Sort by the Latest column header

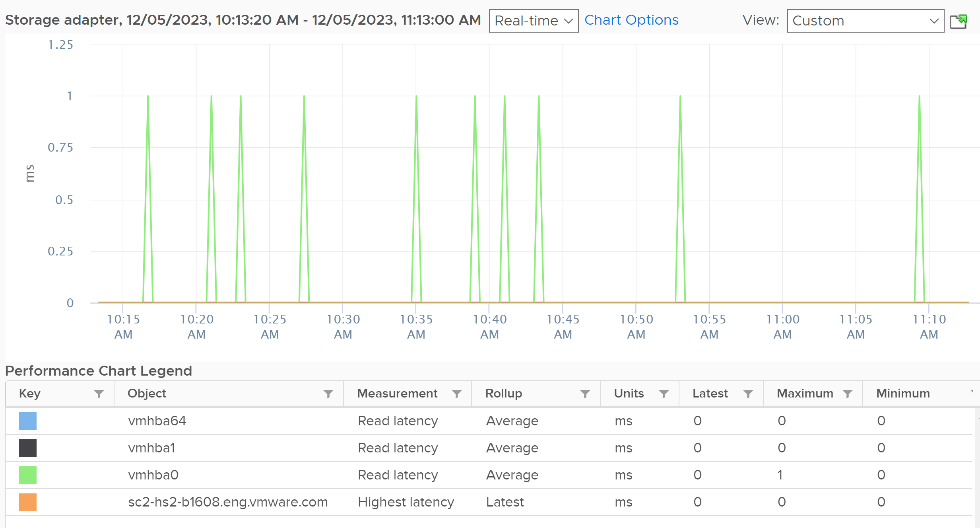(x=710, y=393)
